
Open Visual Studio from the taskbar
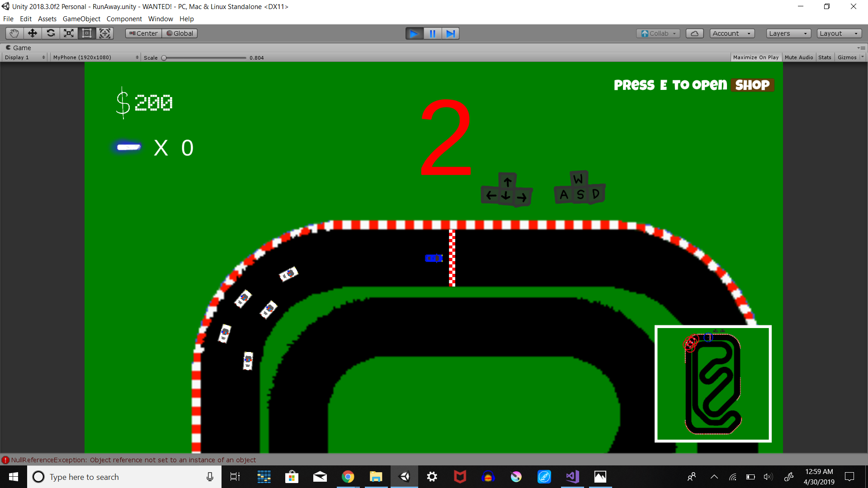tap(572, 477)
